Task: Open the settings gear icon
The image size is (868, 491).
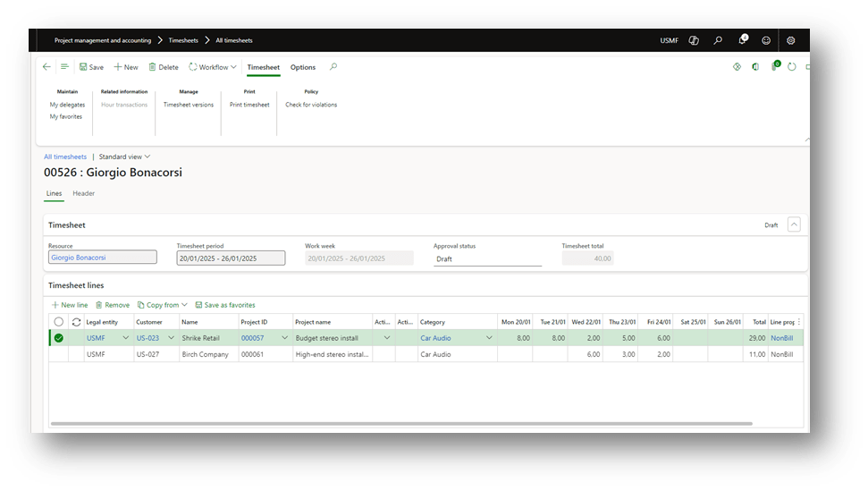Action: (x=790, y=40)
